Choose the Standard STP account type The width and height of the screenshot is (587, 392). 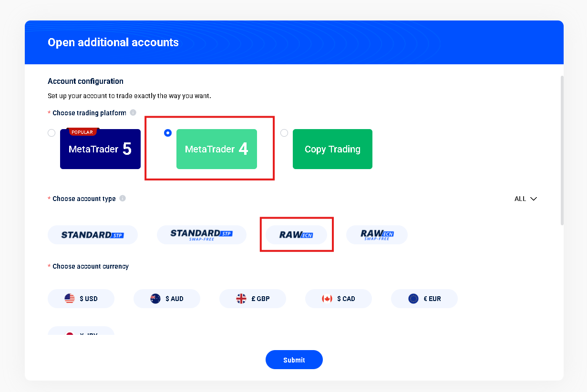(x=93, y=235)
